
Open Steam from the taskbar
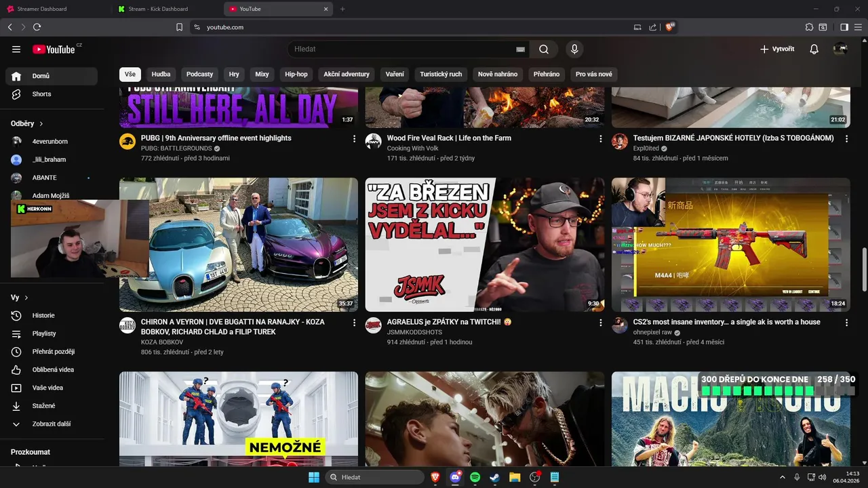(x=494, y=477)
